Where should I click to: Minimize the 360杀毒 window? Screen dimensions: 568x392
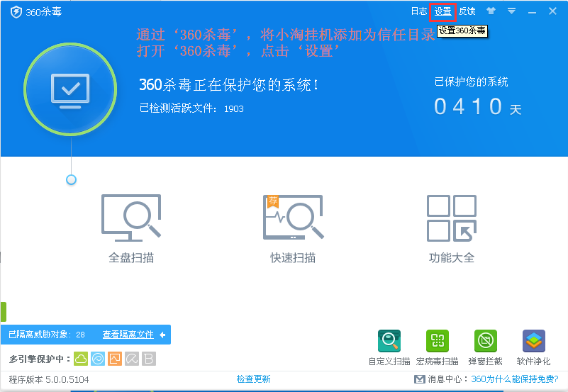point(532,12)
